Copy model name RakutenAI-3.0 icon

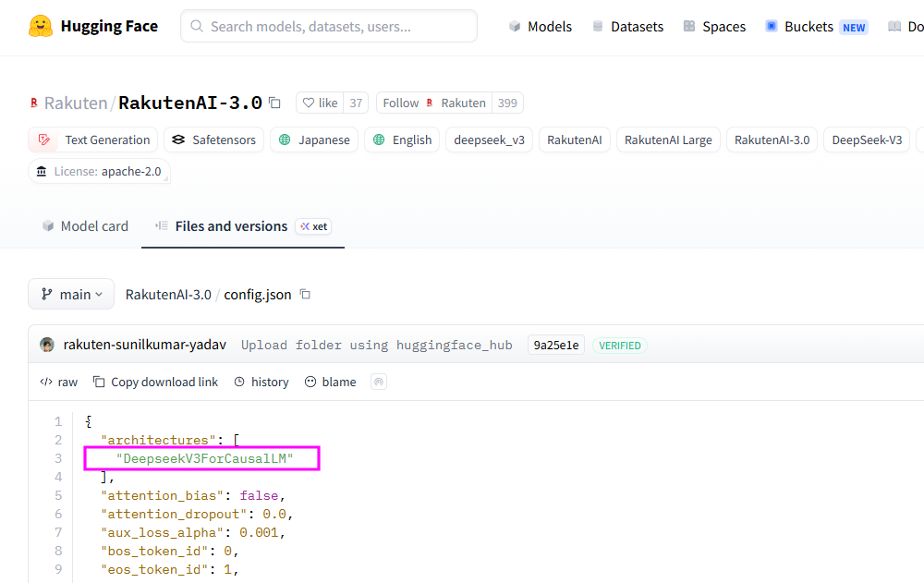coord(274,103)
